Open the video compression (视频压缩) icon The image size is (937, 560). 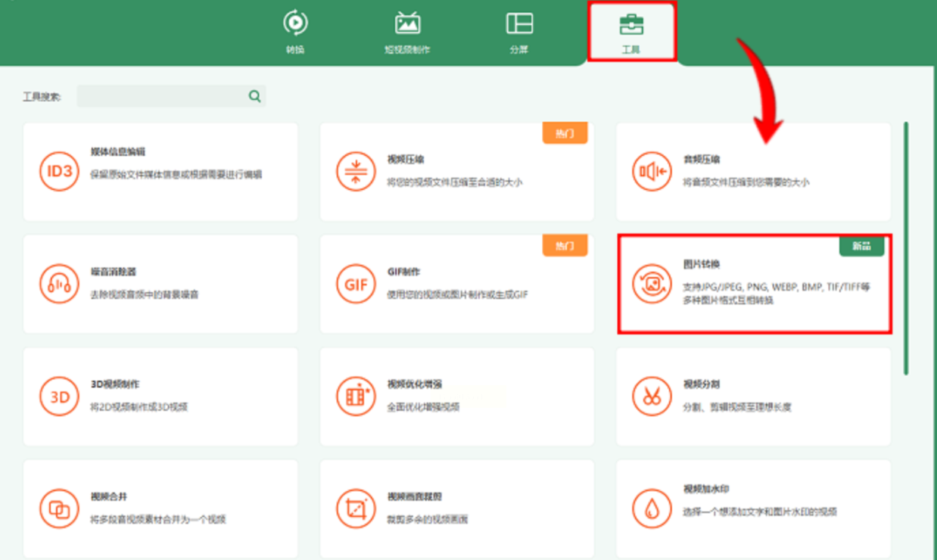356,172
